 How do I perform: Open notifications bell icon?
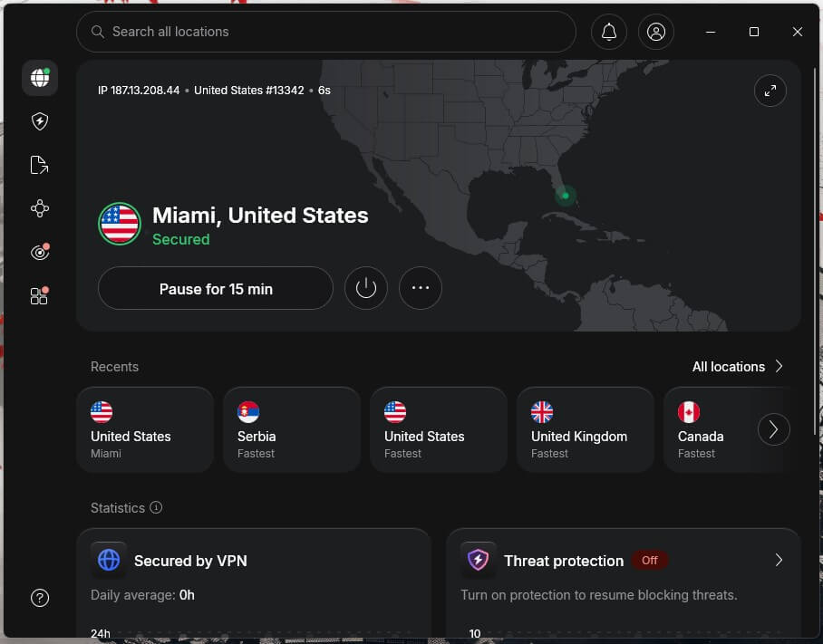609,32
